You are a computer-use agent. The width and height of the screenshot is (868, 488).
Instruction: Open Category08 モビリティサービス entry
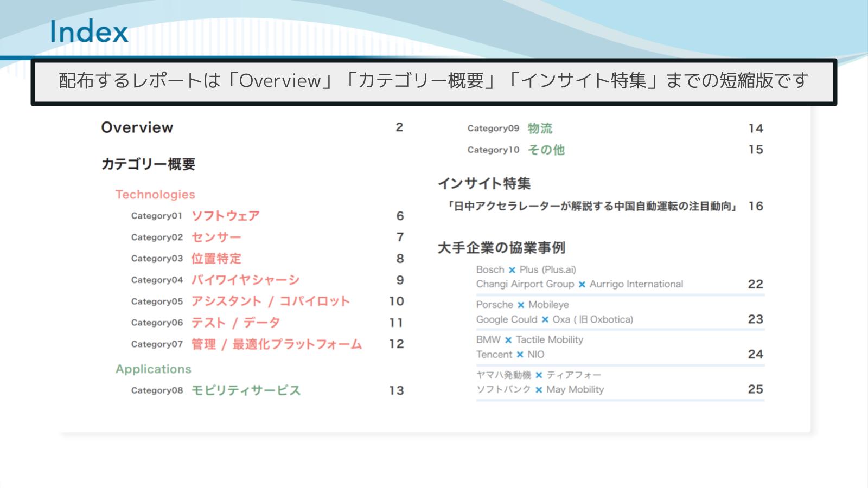267,390
